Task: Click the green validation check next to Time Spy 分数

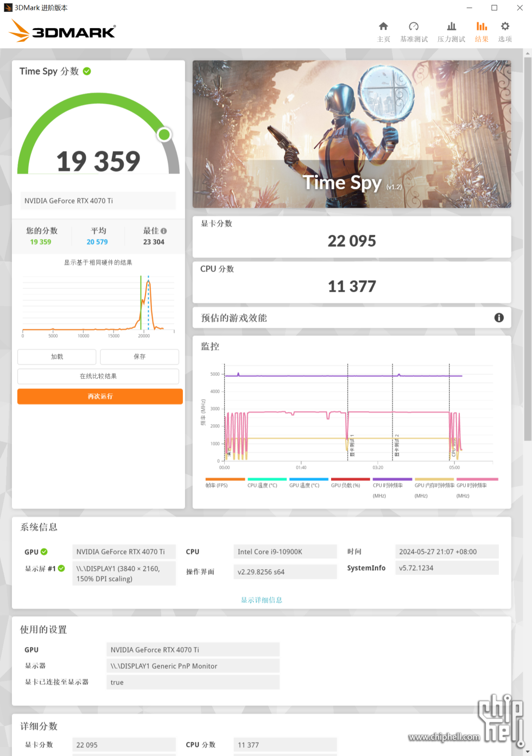Action: point(87,71)
